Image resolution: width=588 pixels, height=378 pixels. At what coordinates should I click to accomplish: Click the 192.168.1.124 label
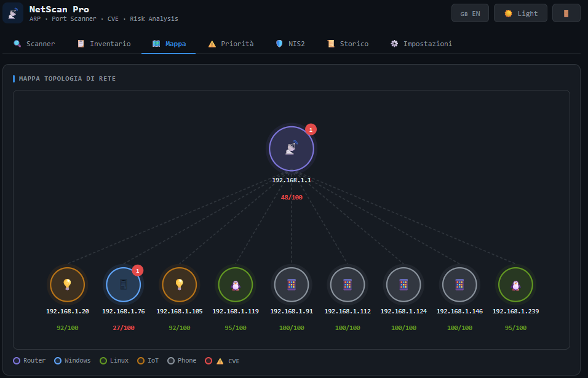pos(403,311)
